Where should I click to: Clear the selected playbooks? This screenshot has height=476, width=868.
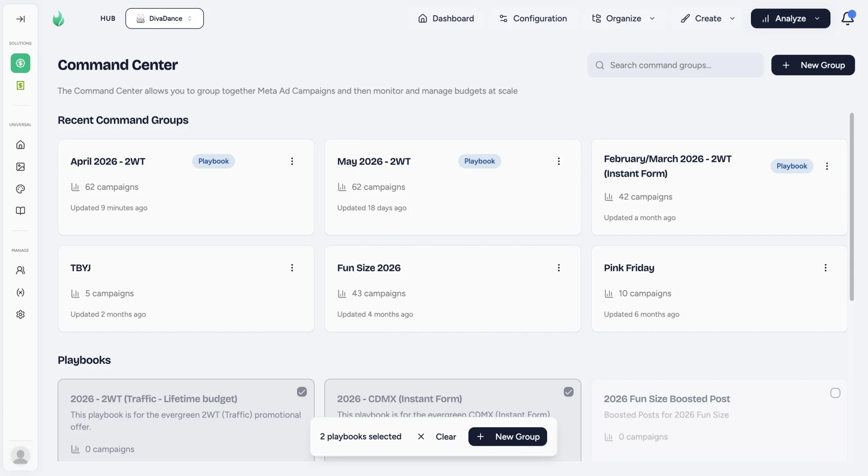[x=437, y=437]
